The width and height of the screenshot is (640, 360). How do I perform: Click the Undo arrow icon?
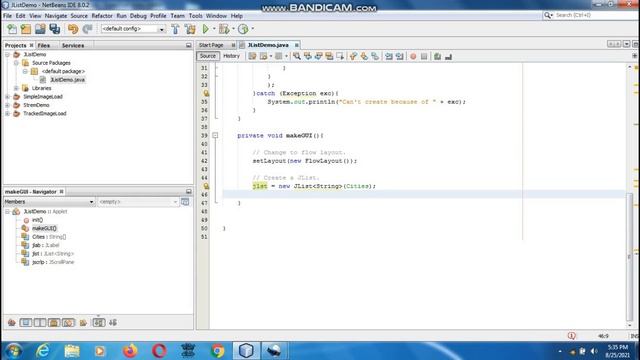pos(73,29)
